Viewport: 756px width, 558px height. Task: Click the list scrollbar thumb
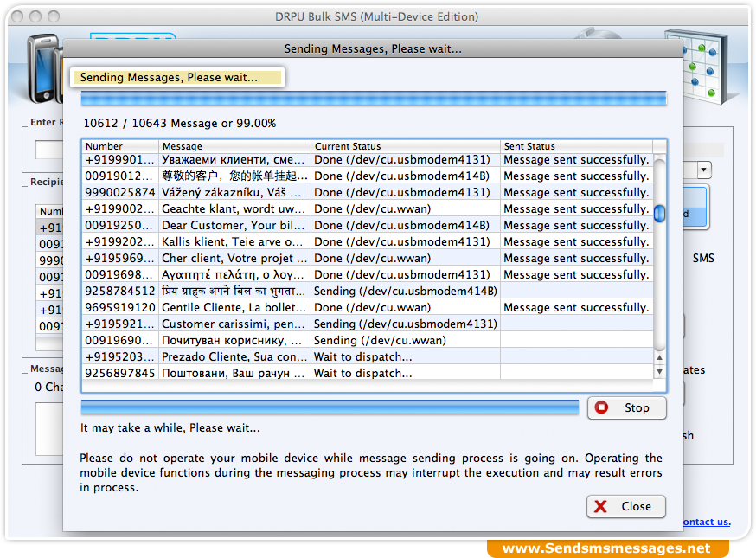(660, 213)
